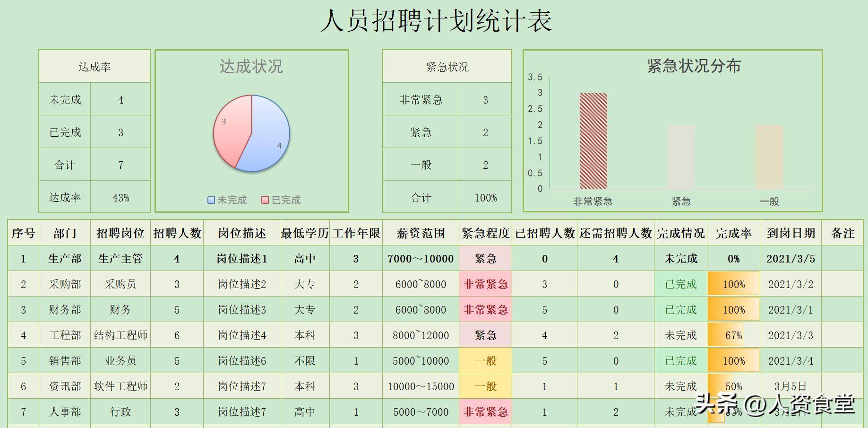Click the 紧急程度 column header
The height and width of the screenshot is (428, 868).
pyautogui.click(x=485, y=233)
